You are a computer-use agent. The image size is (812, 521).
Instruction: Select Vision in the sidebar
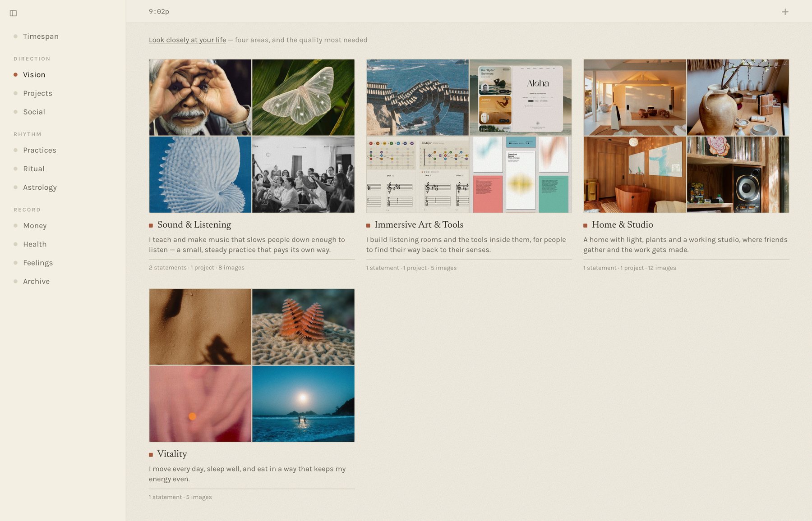coord(34,75)
